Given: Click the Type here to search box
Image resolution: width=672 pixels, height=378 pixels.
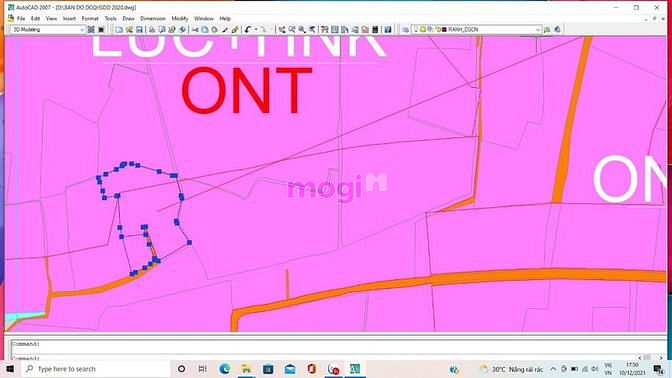Looking at the screenshot, I should point(96,369).
